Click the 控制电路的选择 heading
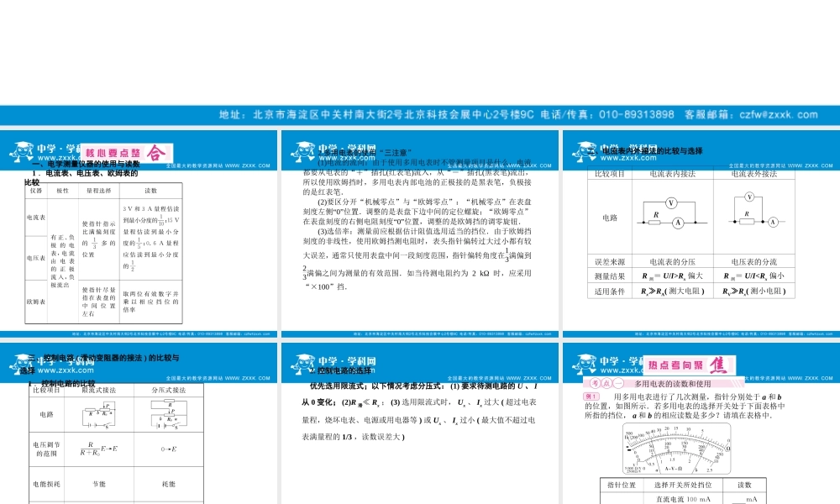The image size is (840, 504). coord(340,370)
